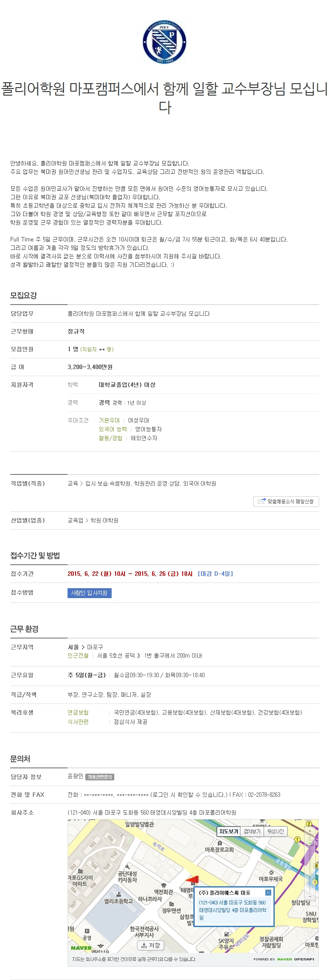The image size is (329, 980).
Task: Click the red location flag marker on map
Action: (x=192, y=880)
